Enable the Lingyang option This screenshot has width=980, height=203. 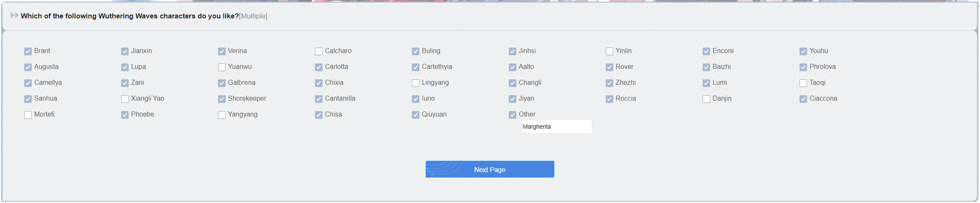tap(416, 83)
